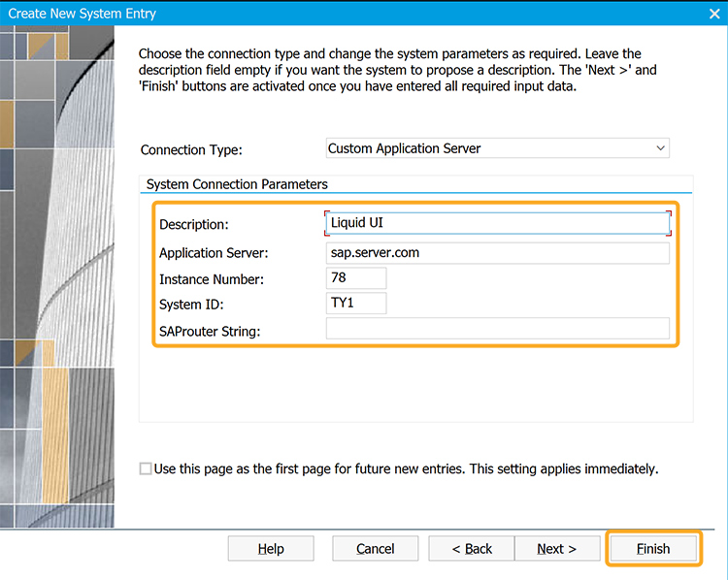Click the Cancel button
Viewport: 728px width, 580px height.
[x=375, y=548]
